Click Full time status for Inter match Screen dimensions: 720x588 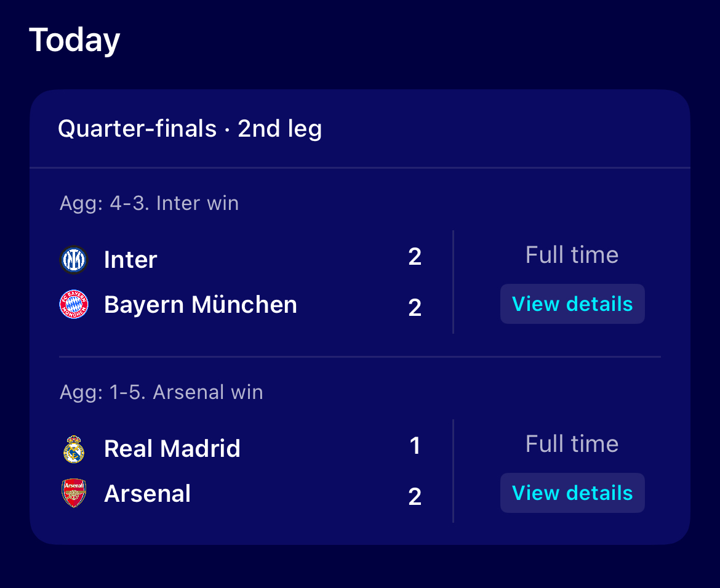point(572,255)
